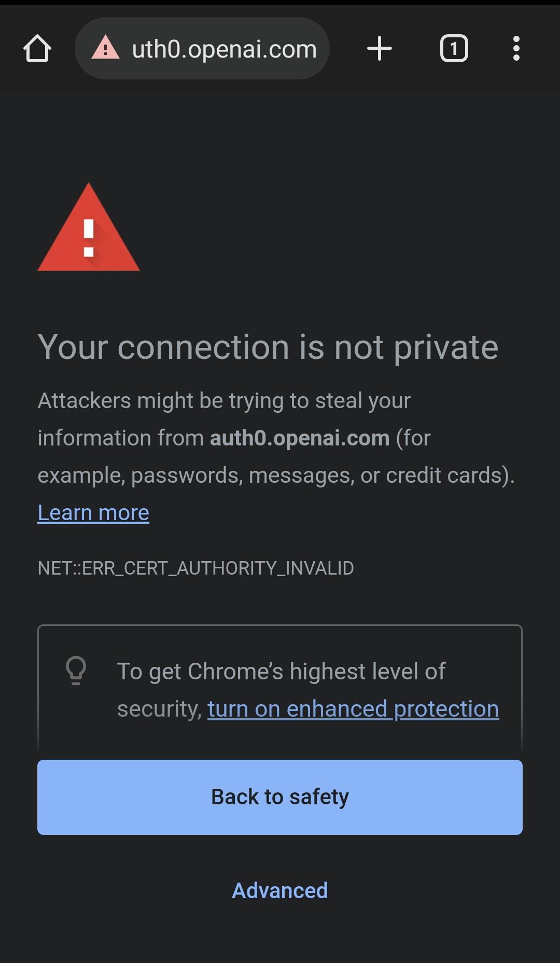The height and width of the screenshot is (963, 560).
Task: Follow the turn on enhanced protection link
Action: tap(353, 708)
